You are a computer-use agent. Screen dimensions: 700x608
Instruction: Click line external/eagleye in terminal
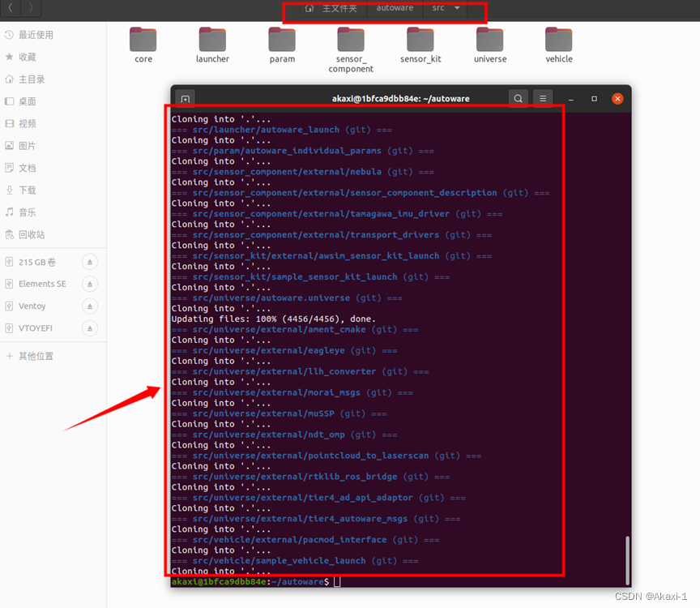tap(284, 351)
